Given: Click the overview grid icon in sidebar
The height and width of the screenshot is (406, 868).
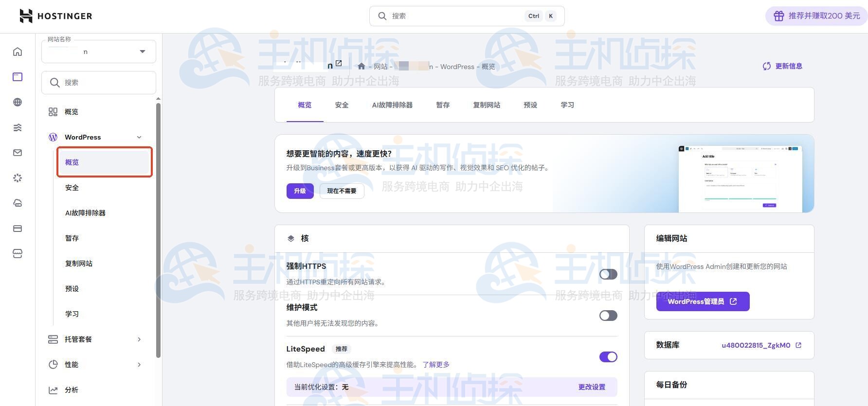Looking at the screenshot, I should 53,112.
